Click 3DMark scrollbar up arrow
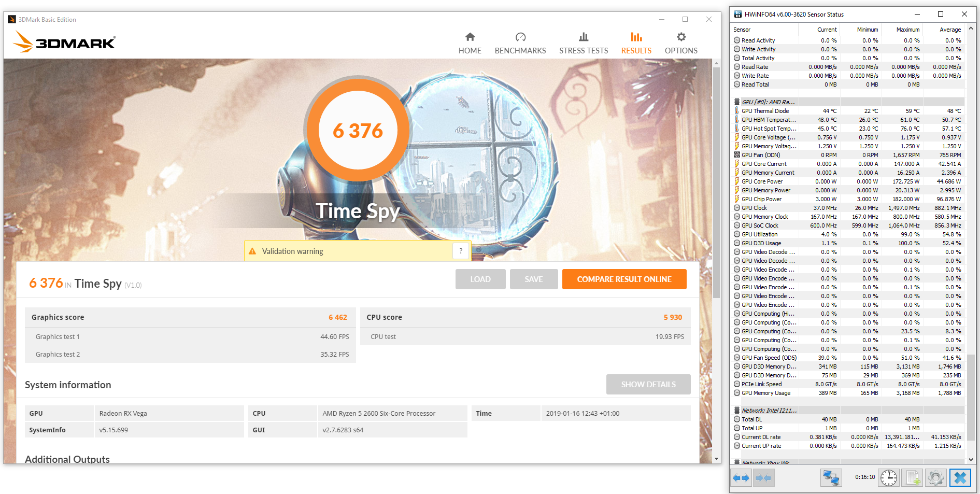Viewport: 980px width, 494px height. coord(716,64)
